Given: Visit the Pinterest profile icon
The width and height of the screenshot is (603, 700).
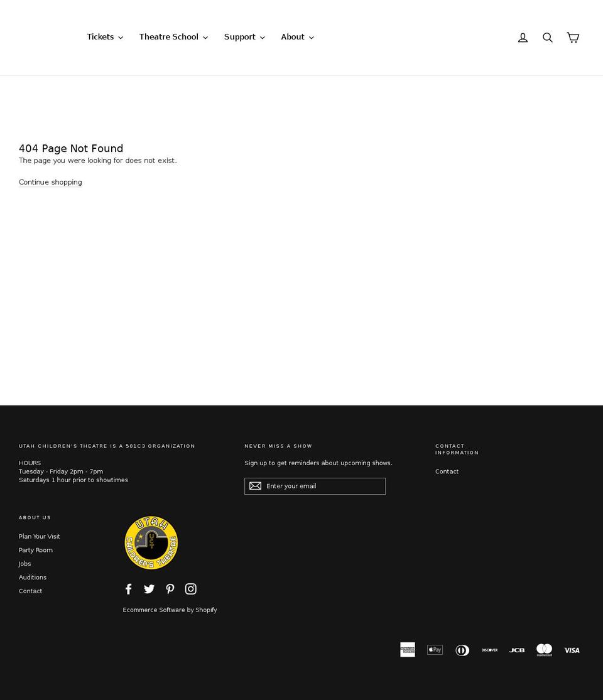Looking at the screenshot, I should (x=170, y=589).
